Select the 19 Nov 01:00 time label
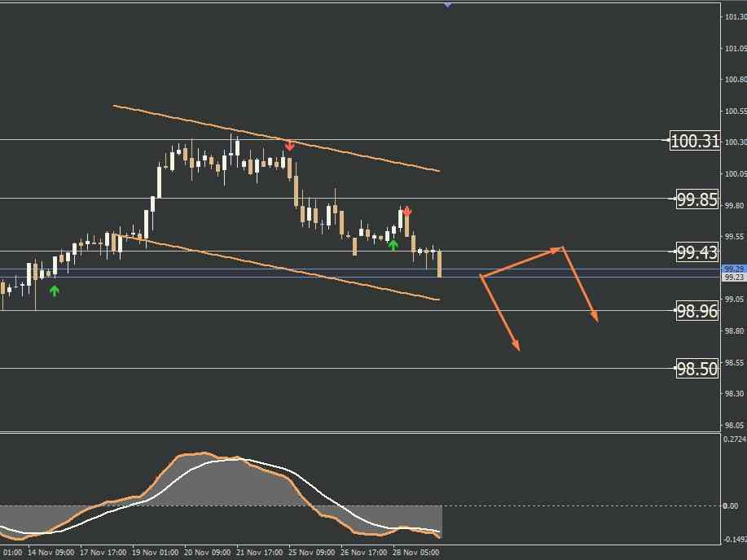Screen dimensions: 747x560 pyautogui.click(x=156, y=553)
